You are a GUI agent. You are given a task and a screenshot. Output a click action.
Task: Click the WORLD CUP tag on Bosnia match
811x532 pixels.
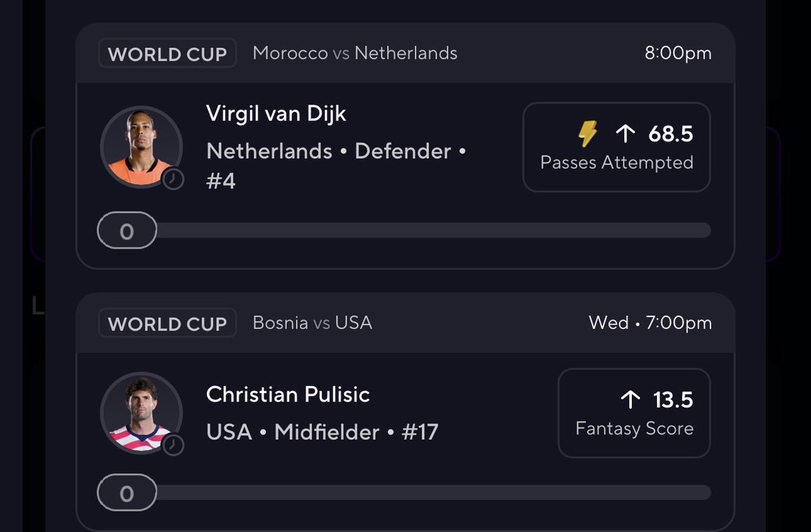pyautogui.click(x=167, y=323)
